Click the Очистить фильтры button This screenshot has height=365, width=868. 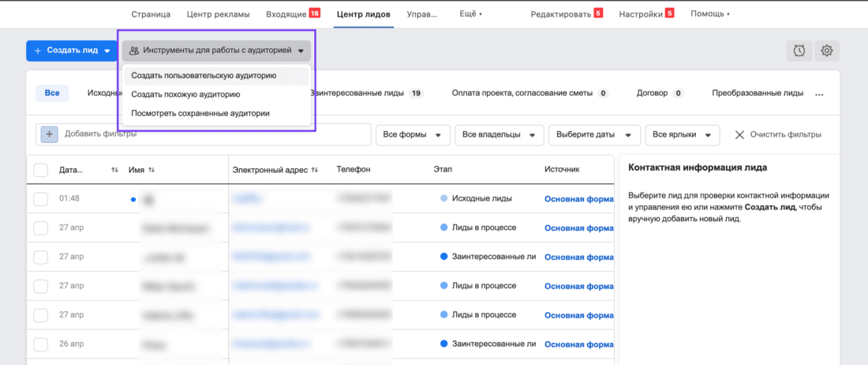(x=778, y=134)
